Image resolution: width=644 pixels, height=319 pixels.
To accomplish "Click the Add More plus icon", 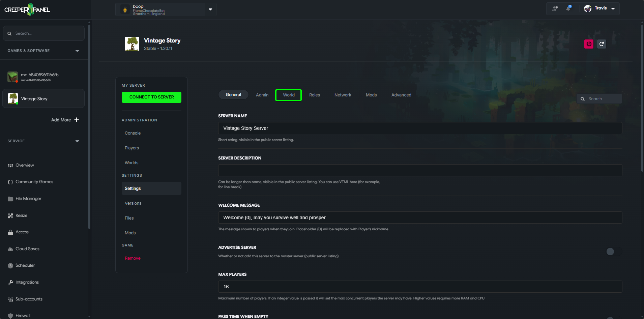I will [77, 120].
